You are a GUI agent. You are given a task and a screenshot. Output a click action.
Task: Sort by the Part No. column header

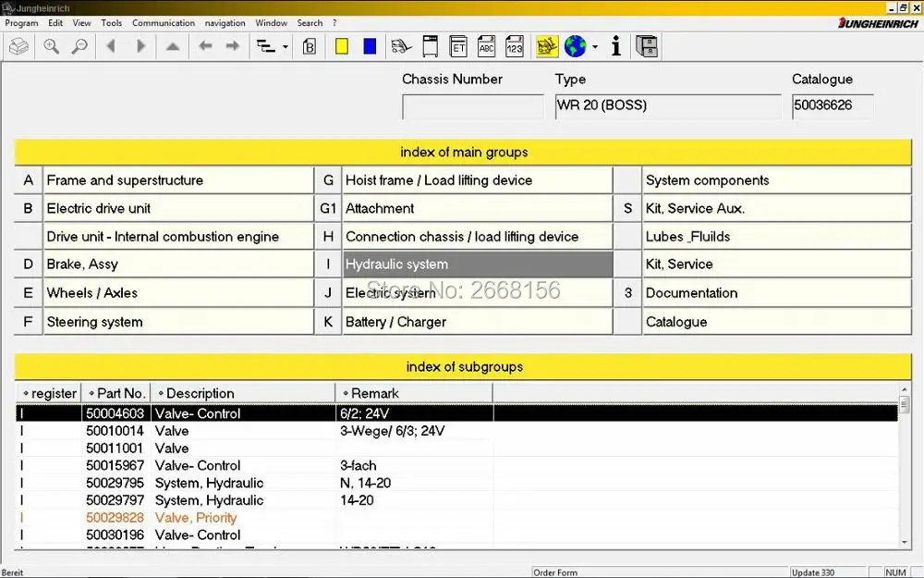[116, 393]
